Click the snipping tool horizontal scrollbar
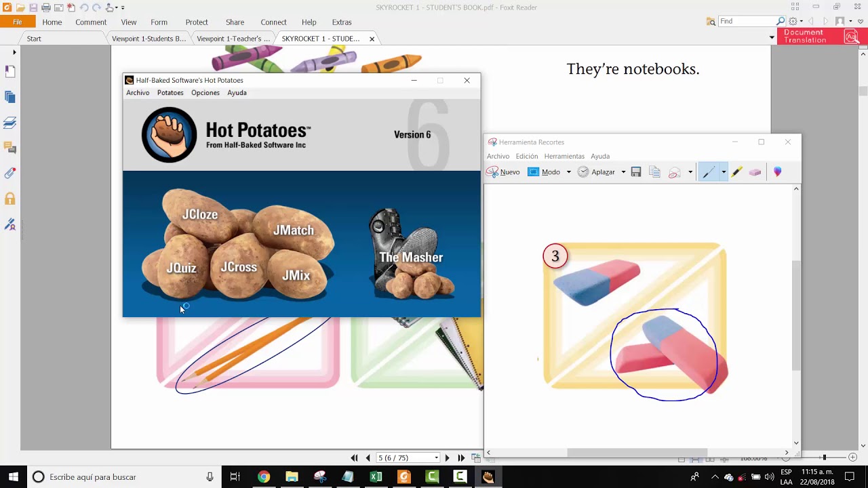 (637, 453)
